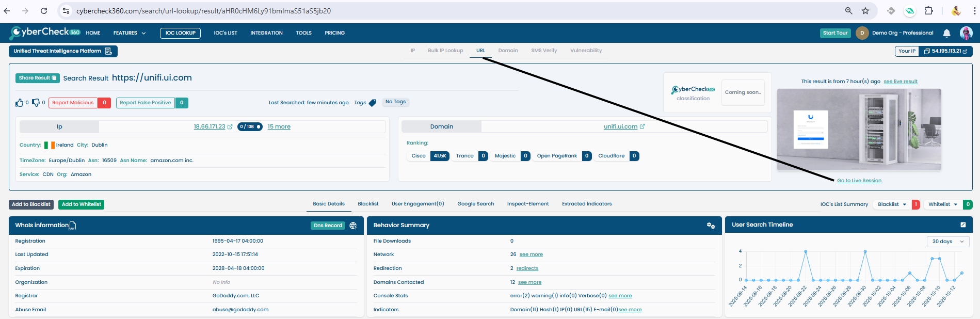This screenshot has width=980, height=319.
Task: Click the Tags label icon
Action: pos(373,103)
